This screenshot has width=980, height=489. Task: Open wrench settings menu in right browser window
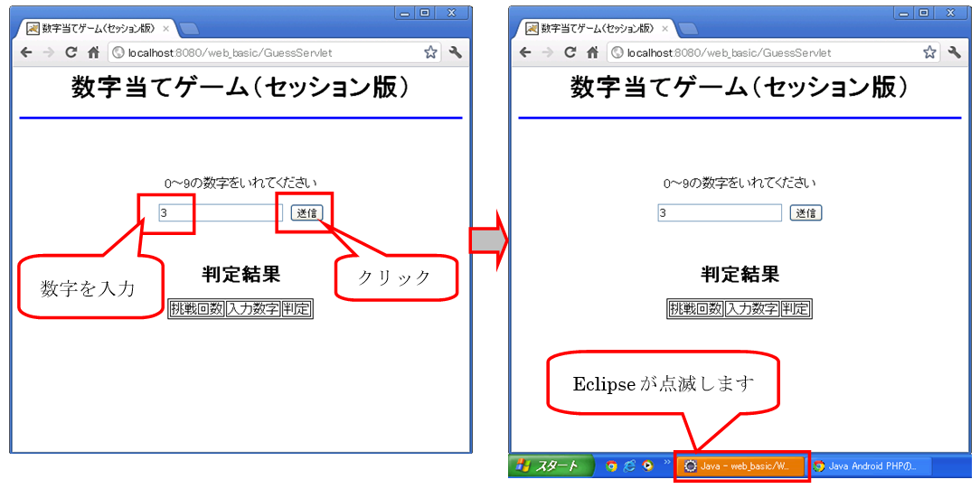[x=954, y=52]
